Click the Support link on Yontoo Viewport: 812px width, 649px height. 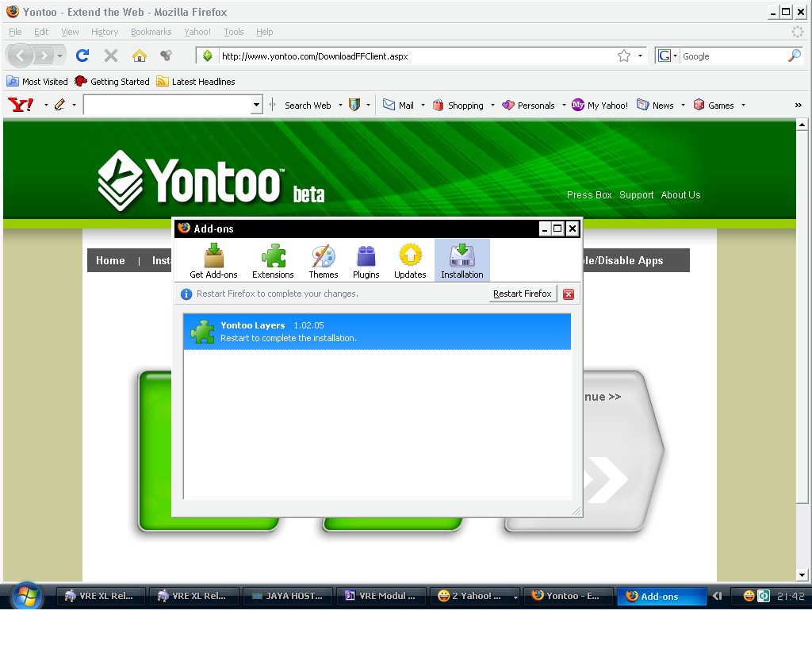(637, 194)
